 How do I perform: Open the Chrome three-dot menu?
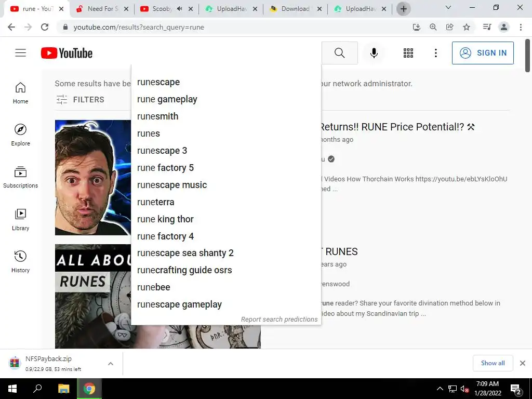point(521,27)
